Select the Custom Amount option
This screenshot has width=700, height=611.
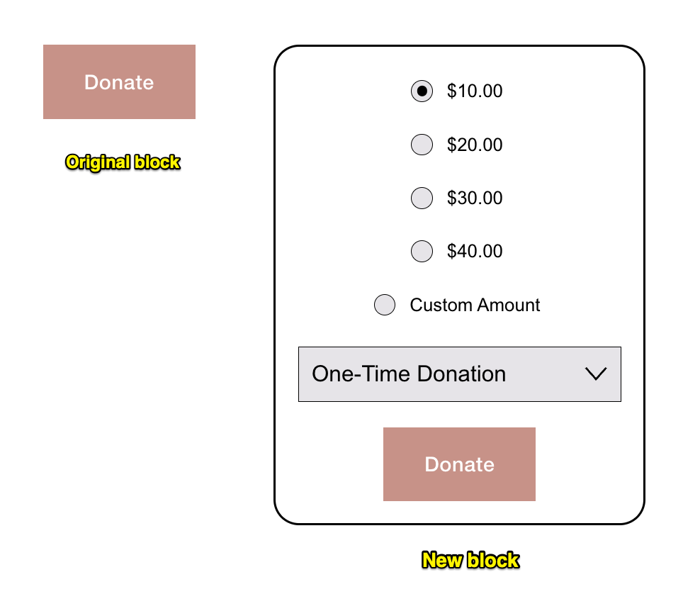[385, 305]
